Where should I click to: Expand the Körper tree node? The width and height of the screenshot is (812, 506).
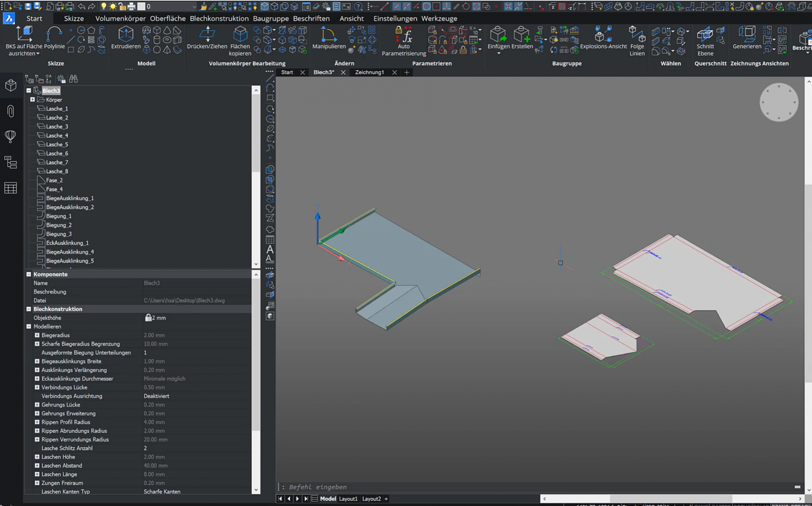[32, 99]
